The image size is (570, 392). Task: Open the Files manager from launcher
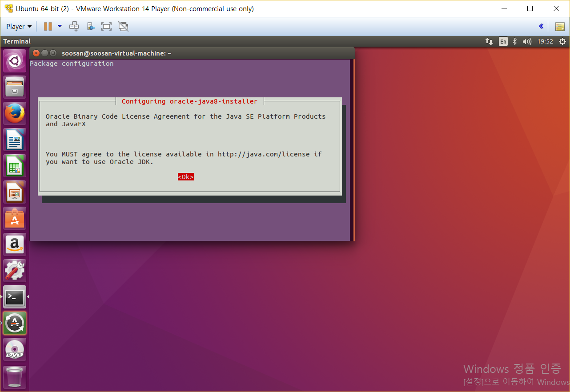[15, 87]
